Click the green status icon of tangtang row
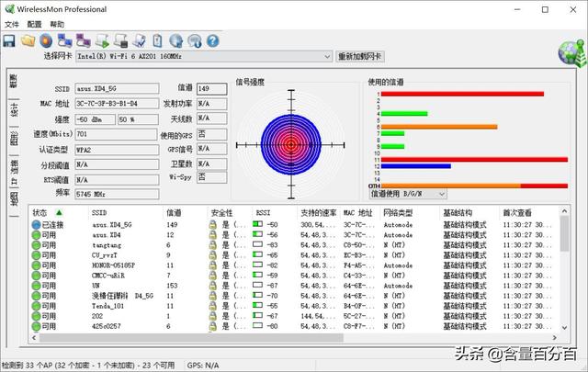Screen dimensions: 588x372 tap(36, 245)
